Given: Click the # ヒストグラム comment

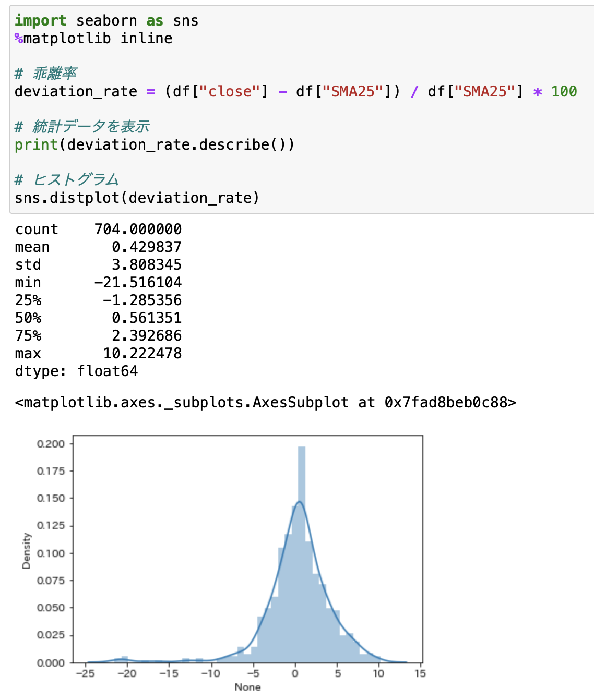Looking at the screenshot, I should click(x=67, y=180).
